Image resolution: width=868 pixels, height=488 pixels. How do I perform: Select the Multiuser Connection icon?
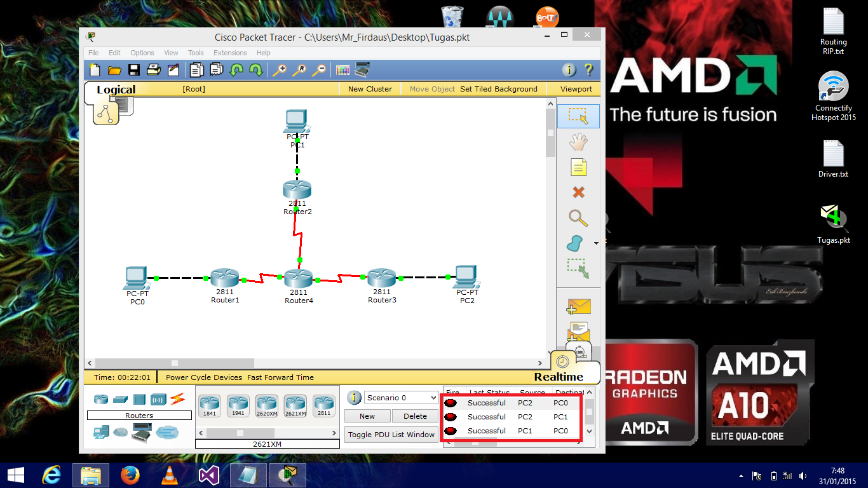[x=167, y=432]
